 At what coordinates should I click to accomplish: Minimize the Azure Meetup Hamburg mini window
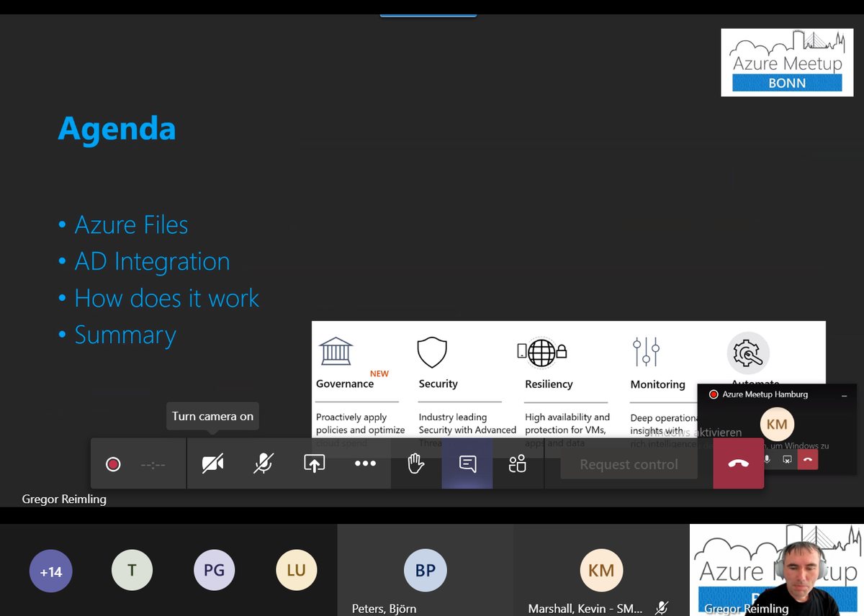pos(844,395)
